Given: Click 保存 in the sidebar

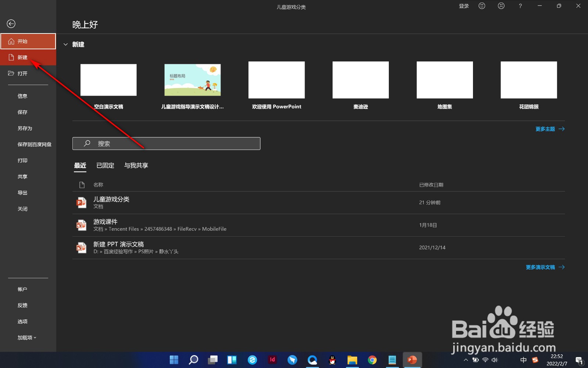Looking at the screenshot, I should [x=22, y=112].
